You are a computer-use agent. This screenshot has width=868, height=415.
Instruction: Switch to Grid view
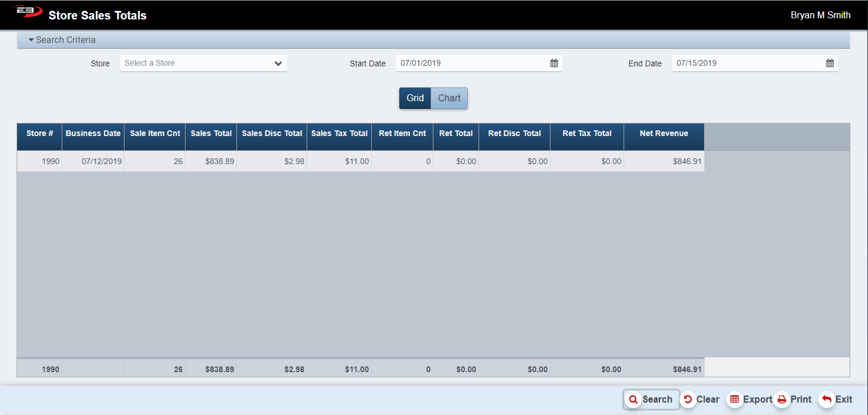(x=415, y=98)
